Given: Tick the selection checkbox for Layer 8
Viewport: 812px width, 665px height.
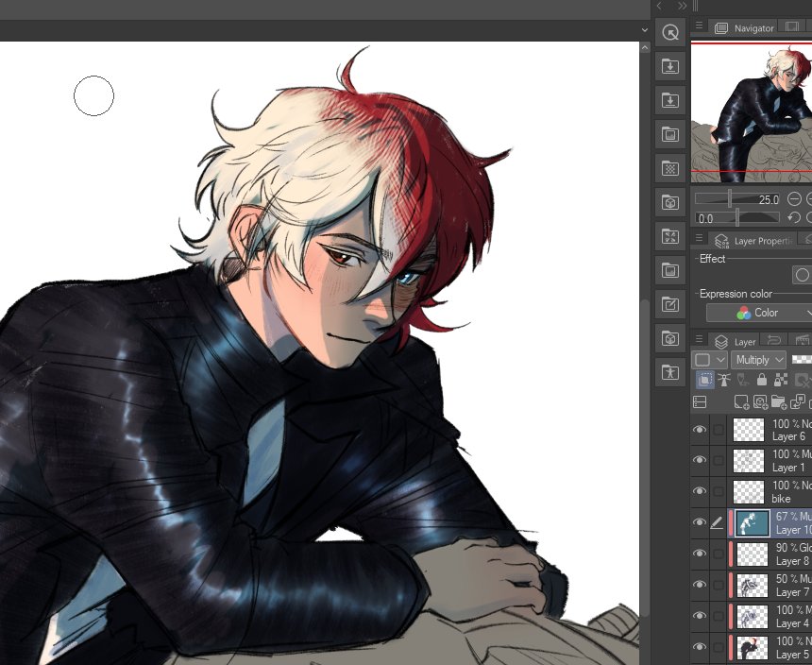Looking at the screenshot, I should 719,554.
